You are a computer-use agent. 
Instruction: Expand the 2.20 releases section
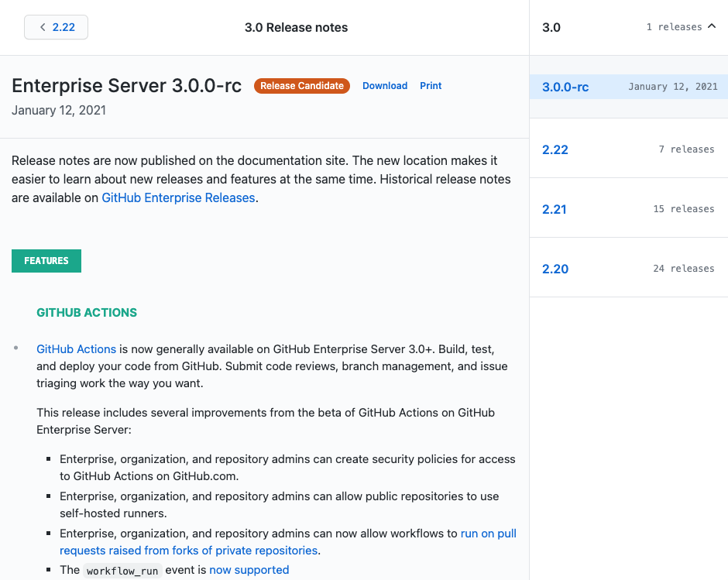pyautogui.click(x=629, y=269)
